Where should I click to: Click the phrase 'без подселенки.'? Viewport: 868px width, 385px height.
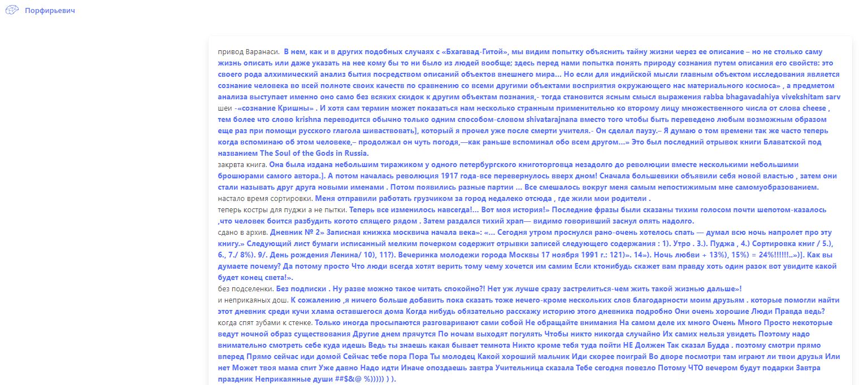[x=245, y=288]
